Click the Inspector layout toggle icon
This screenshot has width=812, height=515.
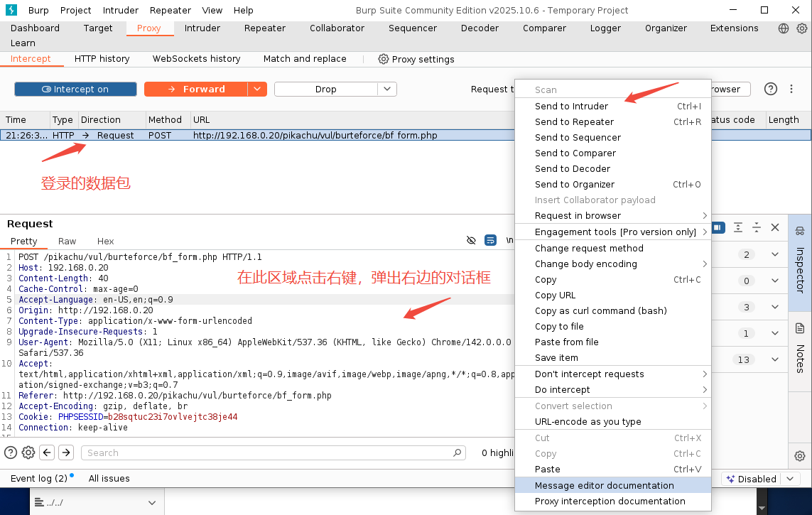pyautogui.click(x=718, y=227)
